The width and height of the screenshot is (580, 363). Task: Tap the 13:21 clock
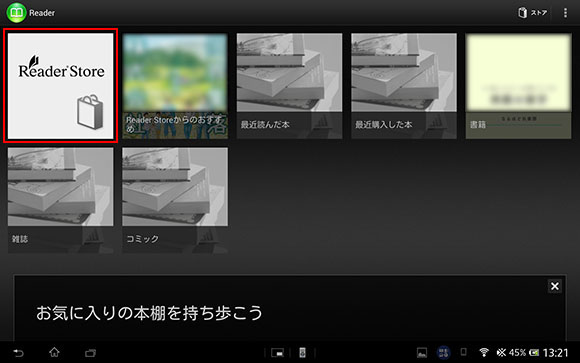tap(555, 353)
